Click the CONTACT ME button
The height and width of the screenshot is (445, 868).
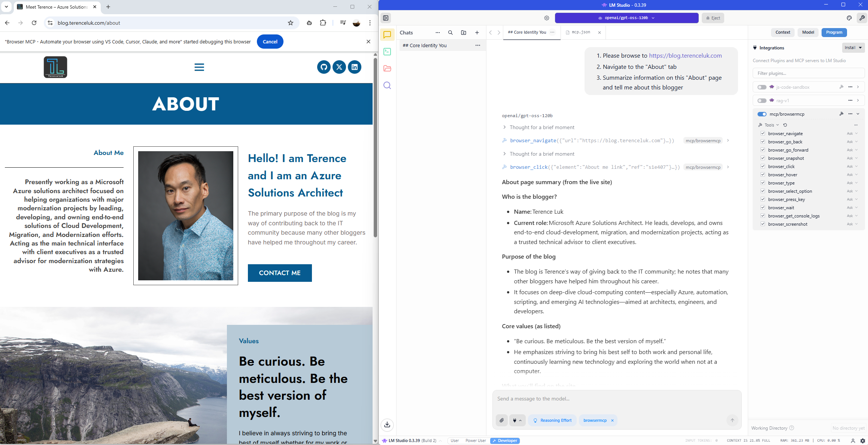pos(279,273)
